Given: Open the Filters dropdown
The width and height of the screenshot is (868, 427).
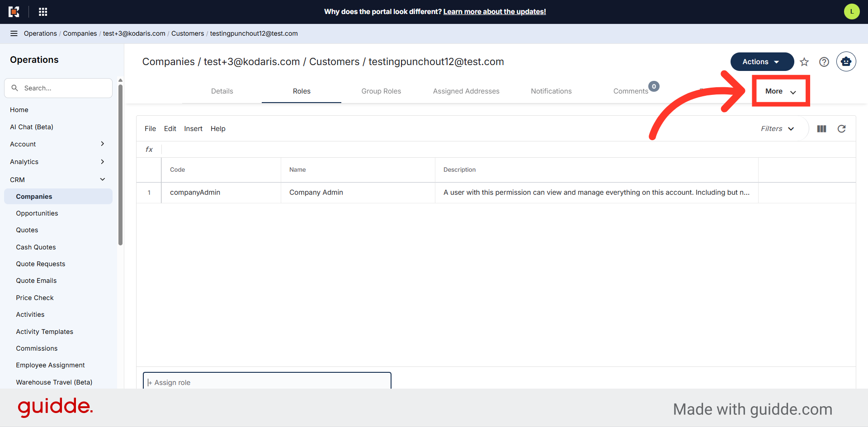Looking at the screenshot, I should 777,129.
